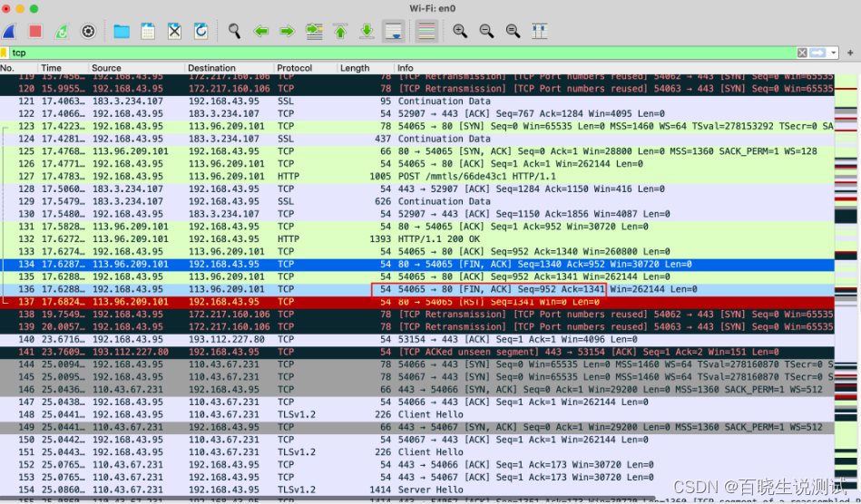This screenshot has height=504, width=861.
Task: Sort by the Destination column header
Action: coord(230,68)
